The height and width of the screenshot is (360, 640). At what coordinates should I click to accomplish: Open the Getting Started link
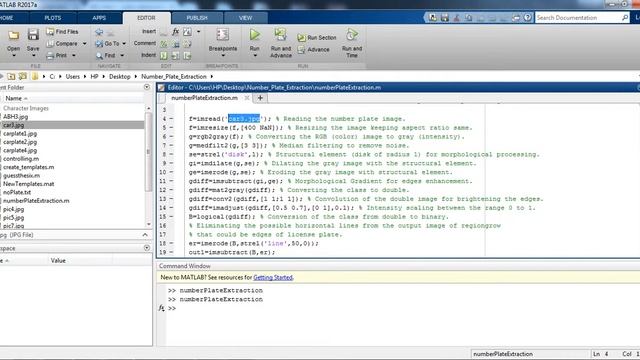pos(273,277)
